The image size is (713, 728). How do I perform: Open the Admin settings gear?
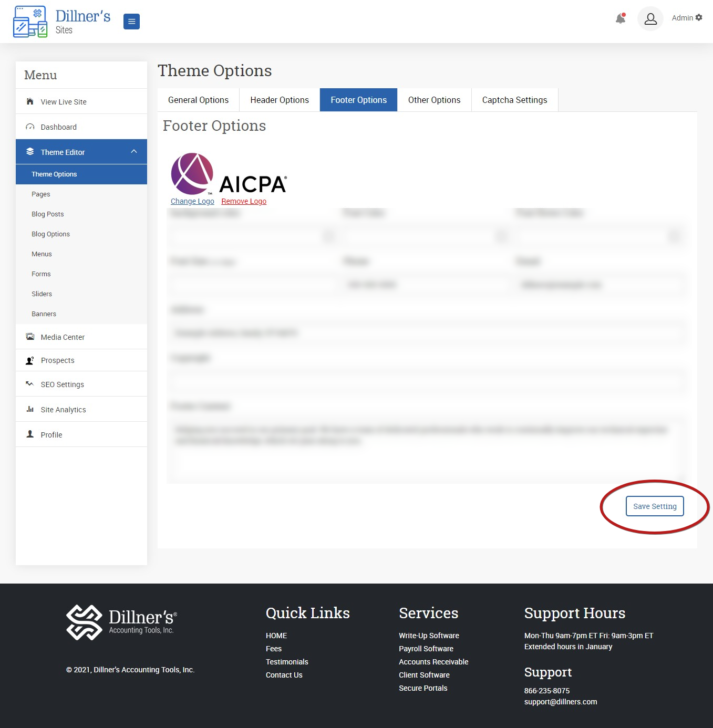tap(699, 17)
